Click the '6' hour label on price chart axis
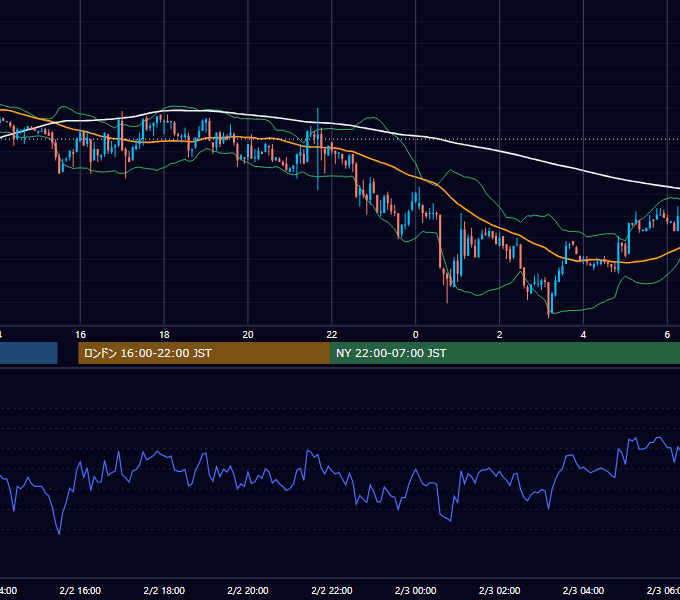The width and height of the screenshot is (680, 600). coord(667,335)
